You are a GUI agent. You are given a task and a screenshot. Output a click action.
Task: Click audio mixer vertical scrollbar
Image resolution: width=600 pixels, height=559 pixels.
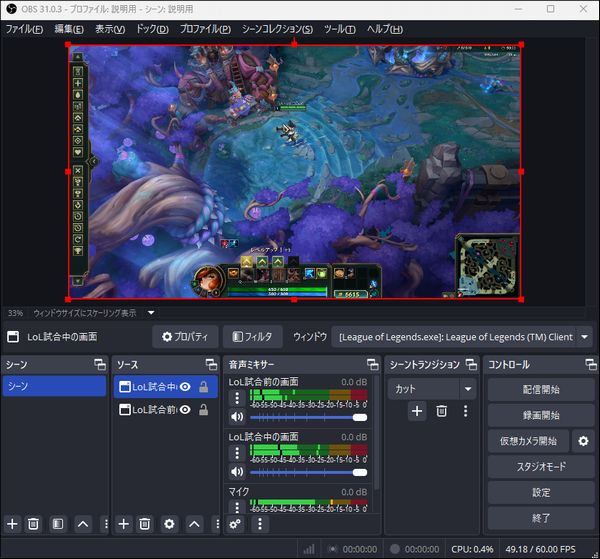click(377, 432)
